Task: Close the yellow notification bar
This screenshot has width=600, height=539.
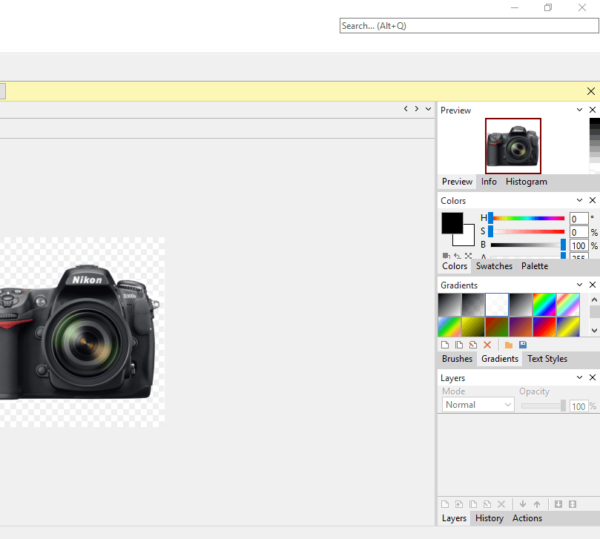Action: coord(591,91)
